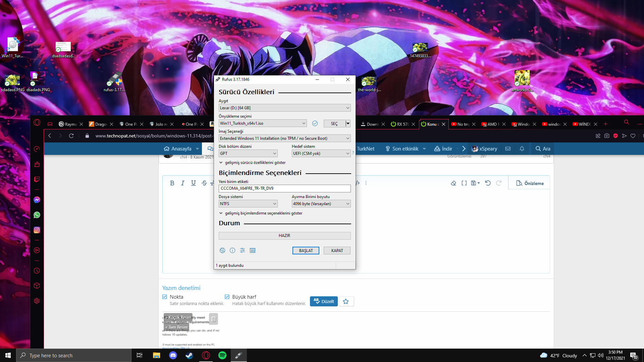Open the Rufus about info icon
644x362 pixels.
[232, 250]
